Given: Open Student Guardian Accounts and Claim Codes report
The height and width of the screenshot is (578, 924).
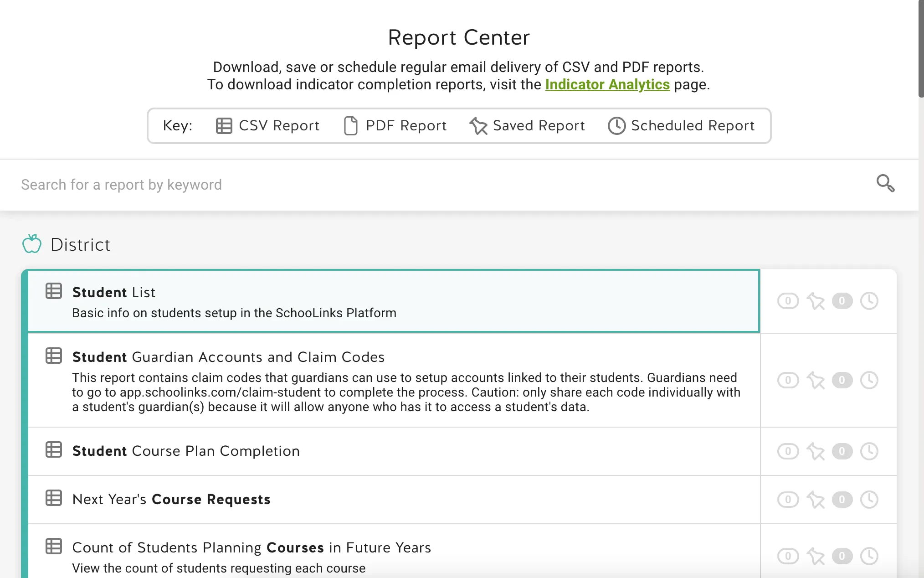Looking at the screenshot, I should [394, 380].
